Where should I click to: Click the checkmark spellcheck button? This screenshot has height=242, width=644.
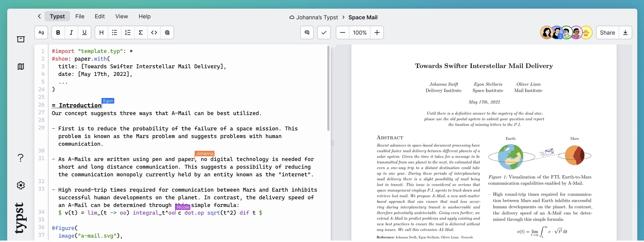click(x=324, y=32)
